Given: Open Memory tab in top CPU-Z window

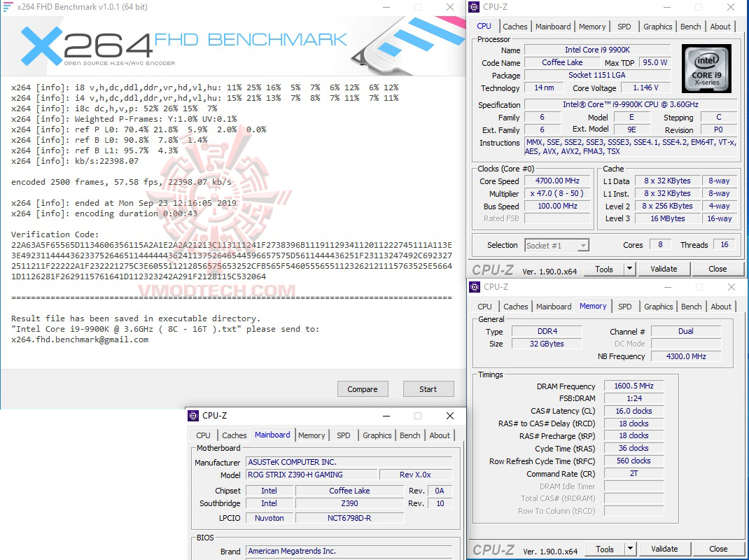Looking at the screenshot, I should pos(591,27).
